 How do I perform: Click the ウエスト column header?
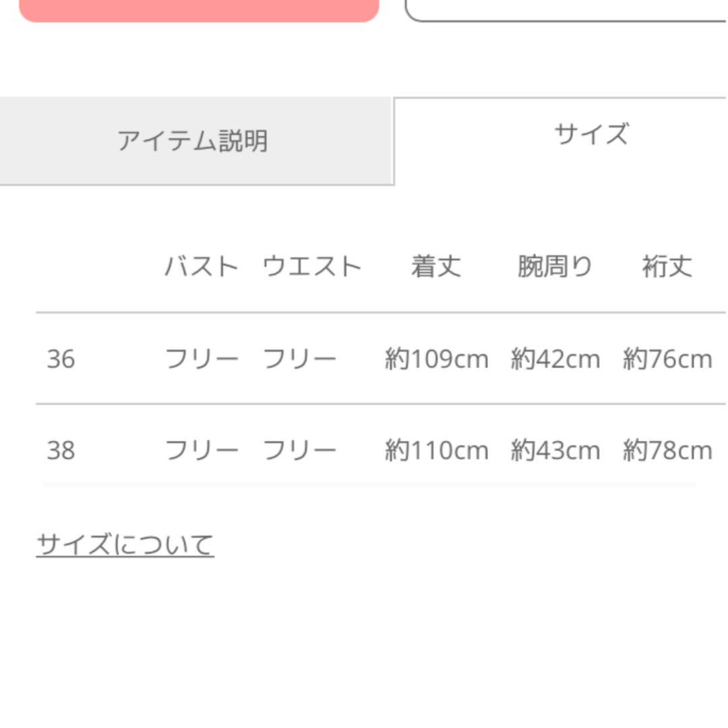[x=311, y=266]
